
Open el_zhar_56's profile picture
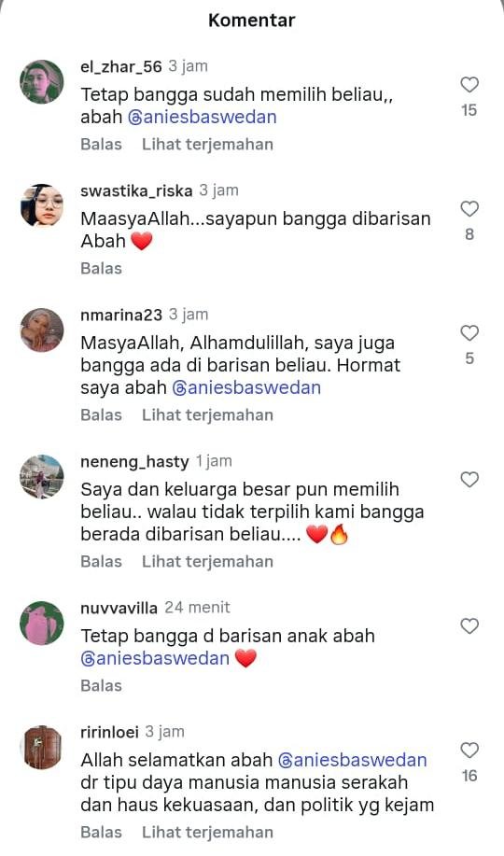pyautogui.click(x=41, y=81)
